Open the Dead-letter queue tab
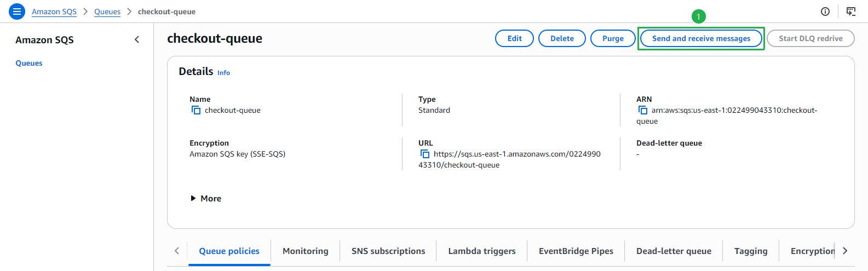 pos(674,251)
